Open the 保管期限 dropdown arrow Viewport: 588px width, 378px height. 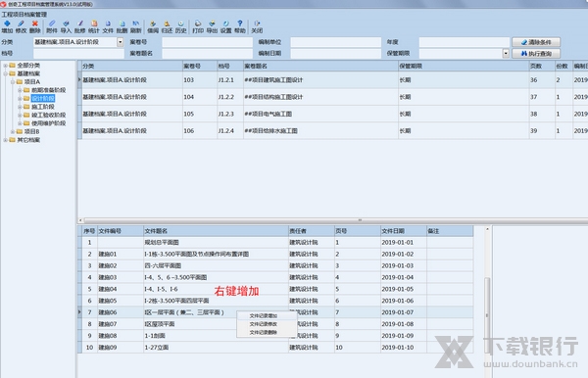[x=506, y=53]
